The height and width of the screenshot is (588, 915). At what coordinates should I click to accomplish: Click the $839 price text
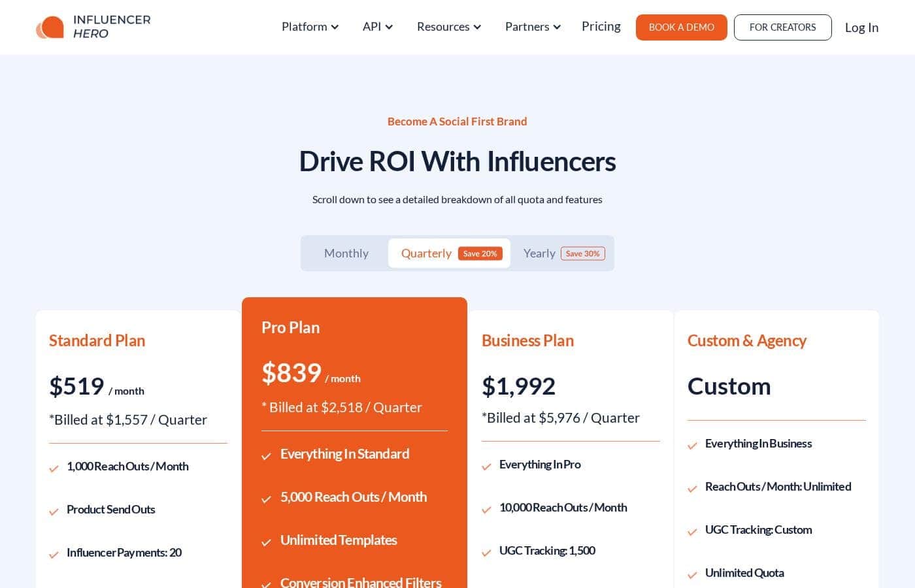pos(291,373)
